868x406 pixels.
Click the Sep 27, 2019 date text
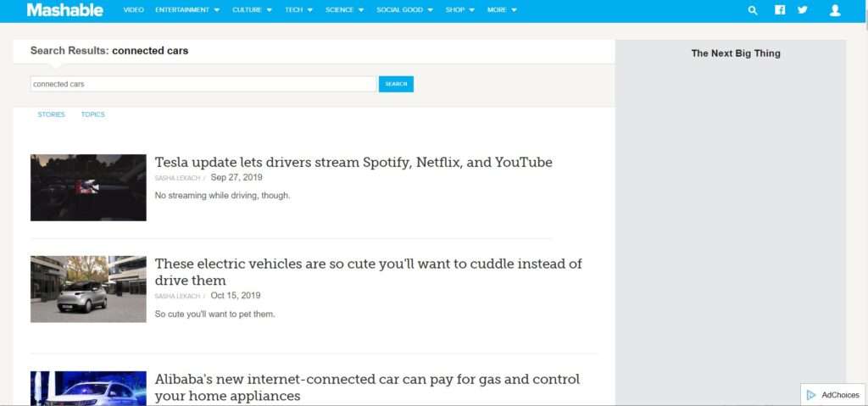click(236, 178)
